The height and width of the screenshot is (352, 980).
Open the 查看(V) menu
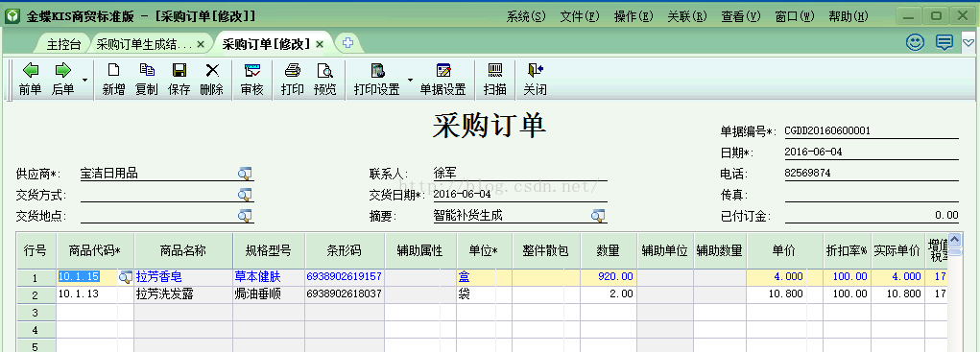tap(741, 17)
